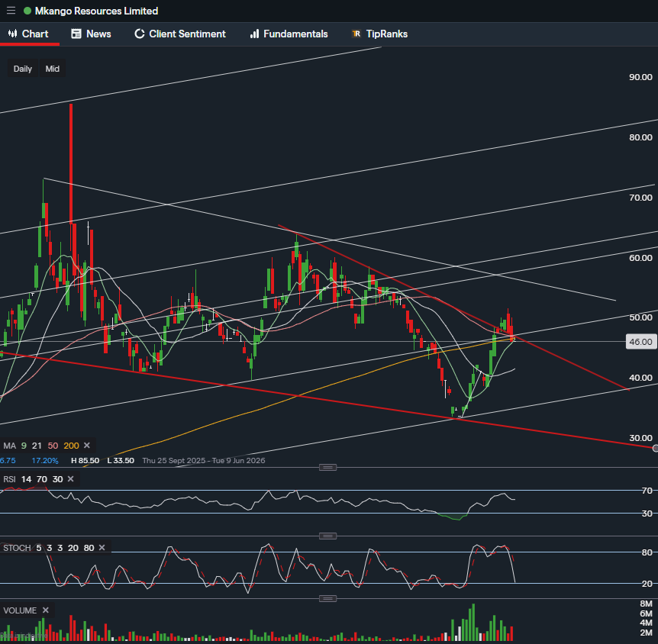The image size is (658, 644).
Task: Click the STOCH indicator label
Action: 18,548
